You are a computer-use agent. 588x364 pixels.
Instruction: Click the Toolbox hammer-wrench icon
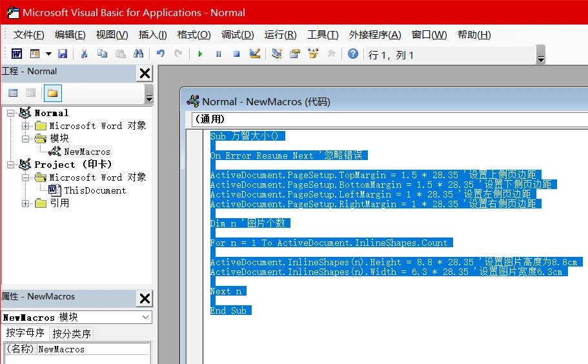pos(331,54)
